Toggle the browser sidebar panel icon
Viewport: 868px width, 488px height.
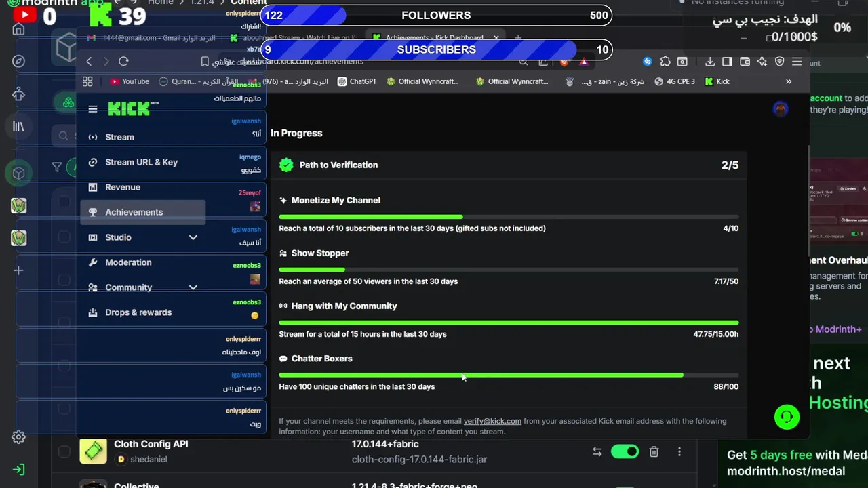pos(727,62)
